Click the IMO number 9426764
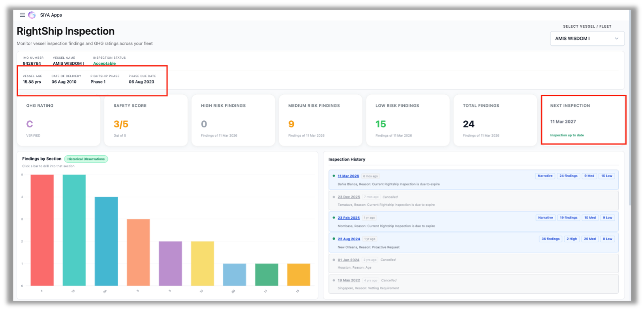 [x=32, y=64]
